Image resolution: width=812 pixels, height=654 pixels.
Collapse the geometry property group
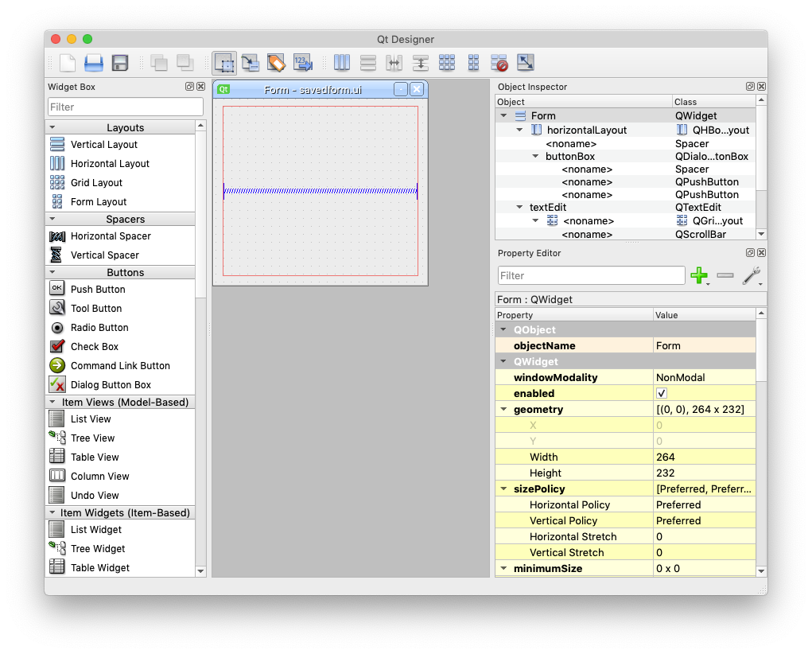(503, 410)
